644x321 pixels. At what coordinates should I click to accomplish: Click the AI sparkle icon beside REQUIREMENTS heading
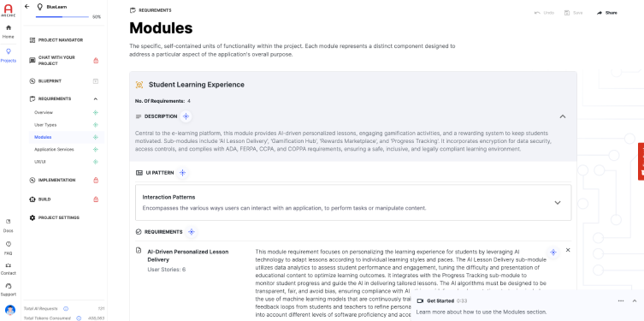(x=192, y=232)
